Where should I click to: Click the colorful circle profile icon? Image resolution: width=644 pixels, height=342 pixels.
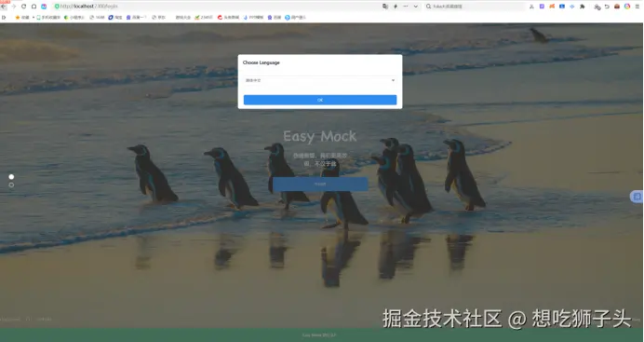[627, 7]
